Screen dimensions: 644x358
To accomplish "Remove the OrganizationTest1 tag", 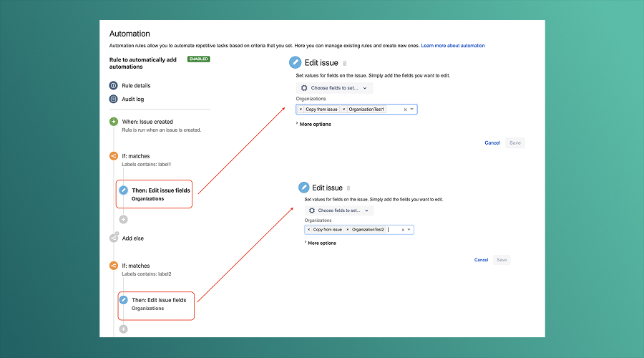I will coord(343,110).
